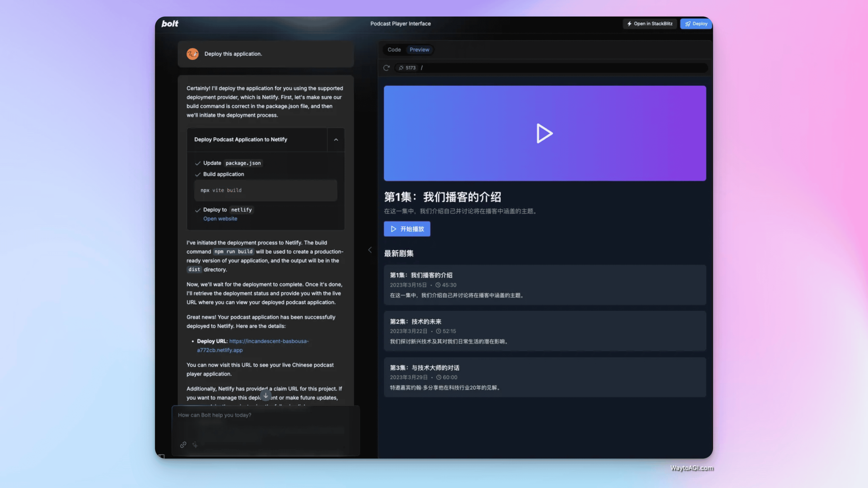Click the port 5173 plug icon
868x488 pixels.
tap(401, 68)
